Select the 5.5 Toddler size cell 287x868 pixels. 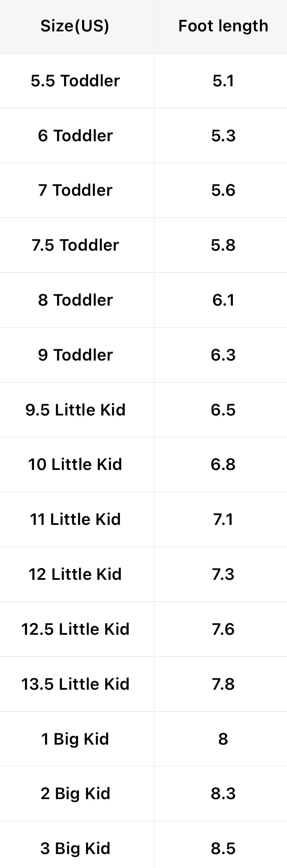coord(75,81)
